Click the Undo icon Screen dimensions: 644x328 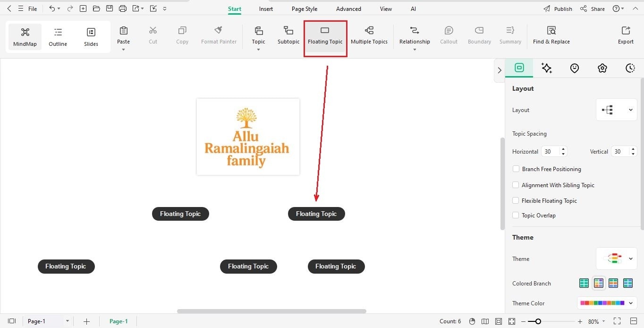coord(52,9)
